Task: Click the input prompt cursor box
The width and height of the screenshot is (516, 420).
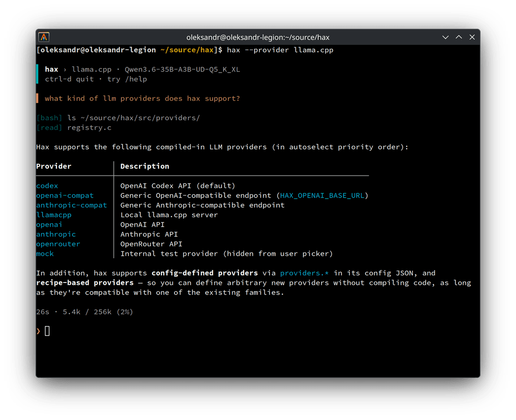Action: point(47,331)
